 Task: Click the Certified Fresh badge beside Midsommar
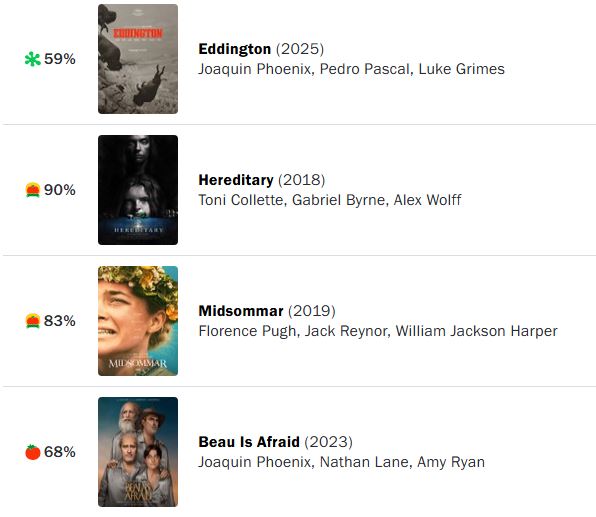click(33, 321)
